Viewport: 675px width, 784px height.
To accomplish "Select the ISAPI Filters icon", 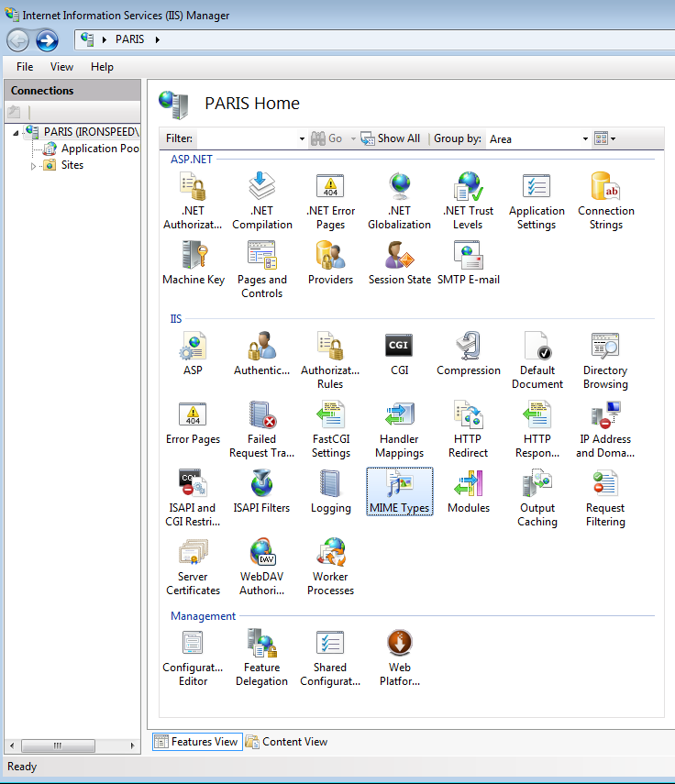I will [261, 491].
